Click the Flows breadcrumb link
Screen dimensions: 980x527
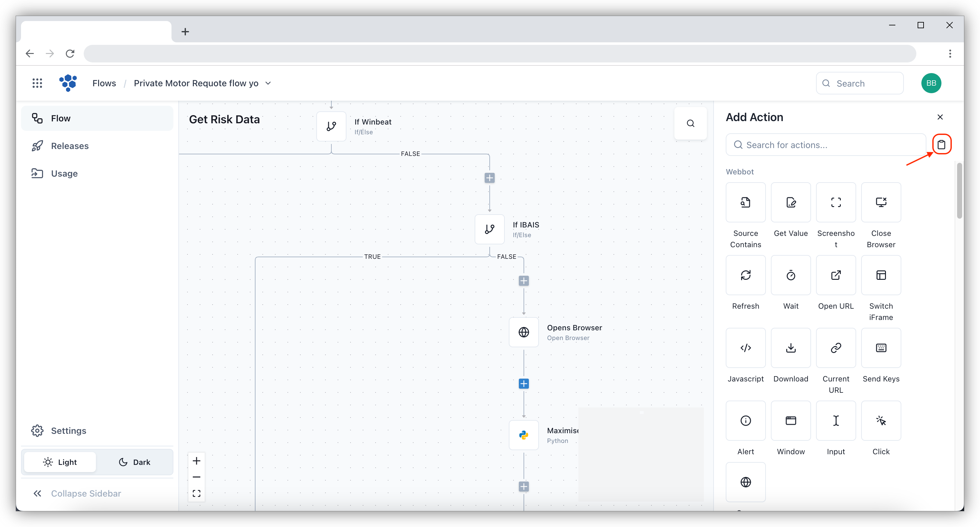click(x=104, y=83)
